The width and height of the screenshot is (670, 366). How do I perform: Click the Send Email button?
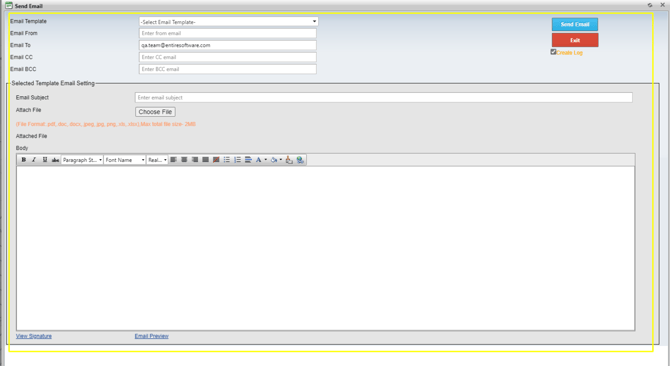[575, 24]
